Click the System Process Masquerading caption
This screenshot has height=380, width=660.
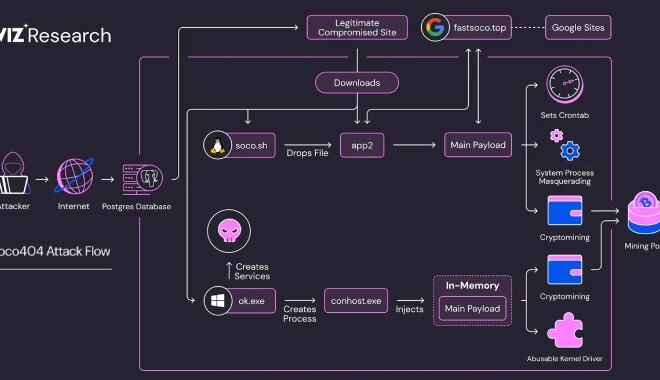565,177
